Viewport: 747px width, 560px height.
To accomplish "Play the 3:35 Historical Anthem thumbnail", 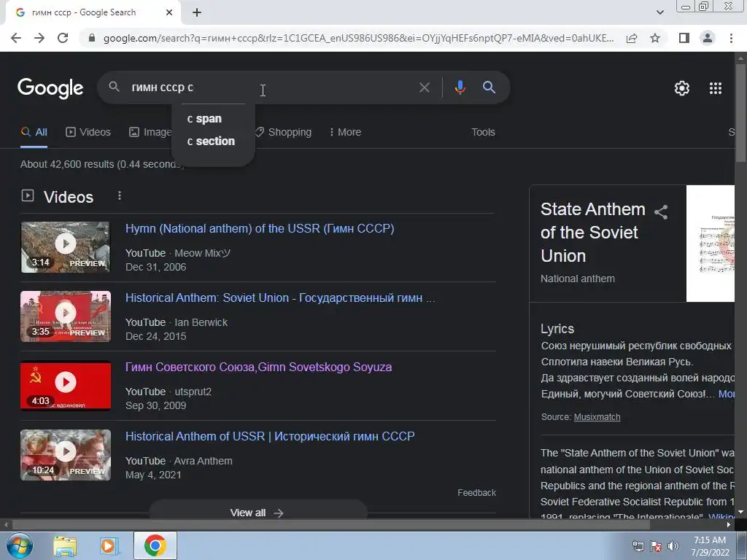I will (65, 316).
